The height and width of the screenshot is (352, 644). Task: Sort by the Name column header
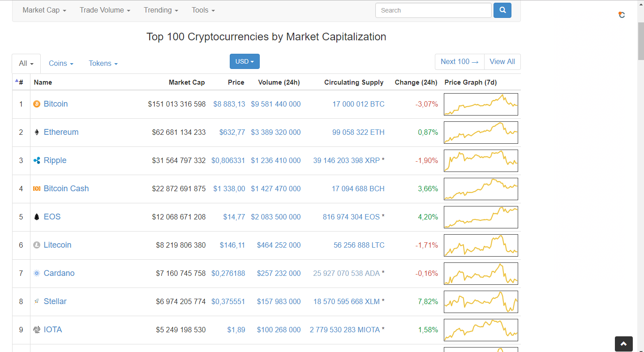pos(43,82)
